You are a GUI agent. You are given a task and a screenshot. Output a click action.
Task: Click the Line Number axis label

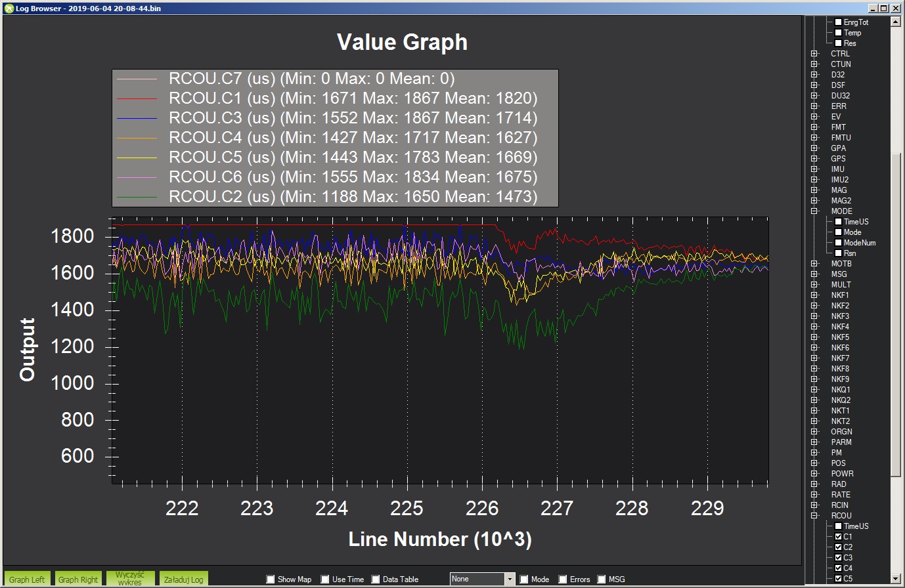[440, 539]
